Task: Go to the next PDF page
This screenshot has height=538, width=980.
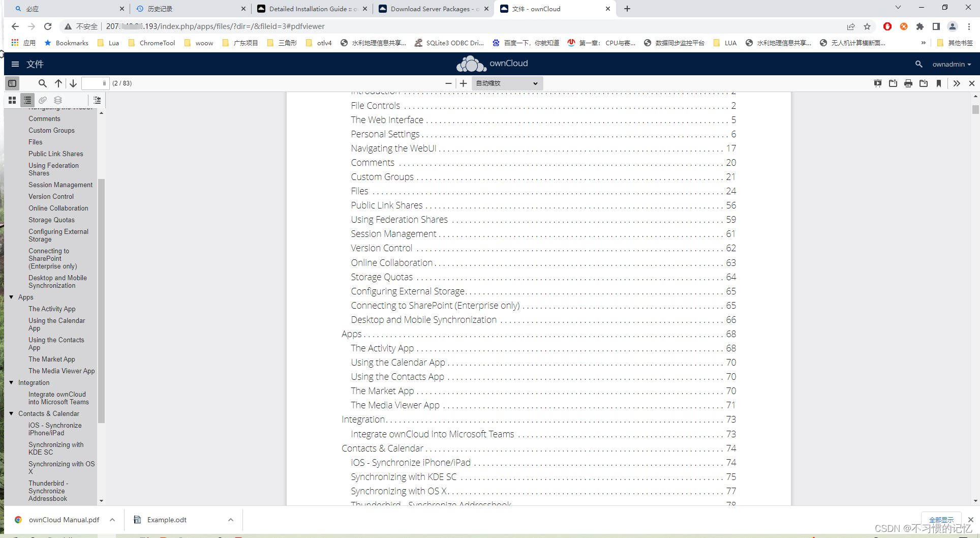Action: [73, 83]
